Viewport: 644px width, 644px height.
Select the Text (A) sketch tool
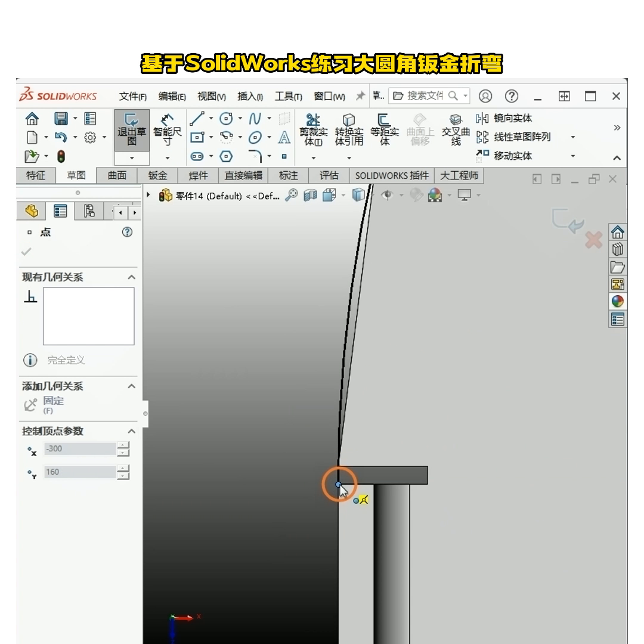tap(284, 137)
